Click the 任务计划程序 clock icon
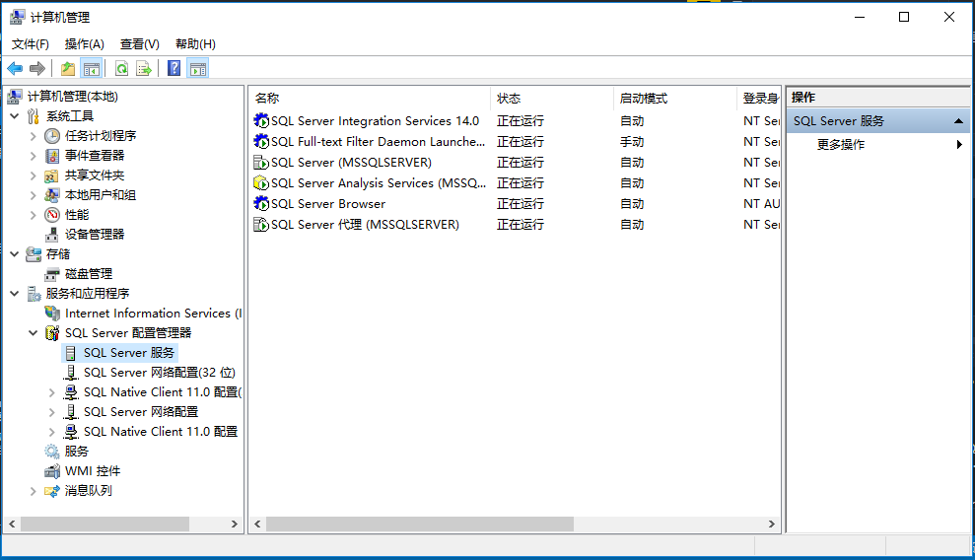The width and height of the screenshot is (975, 560). pyautogui.click(x=52, y=135)
